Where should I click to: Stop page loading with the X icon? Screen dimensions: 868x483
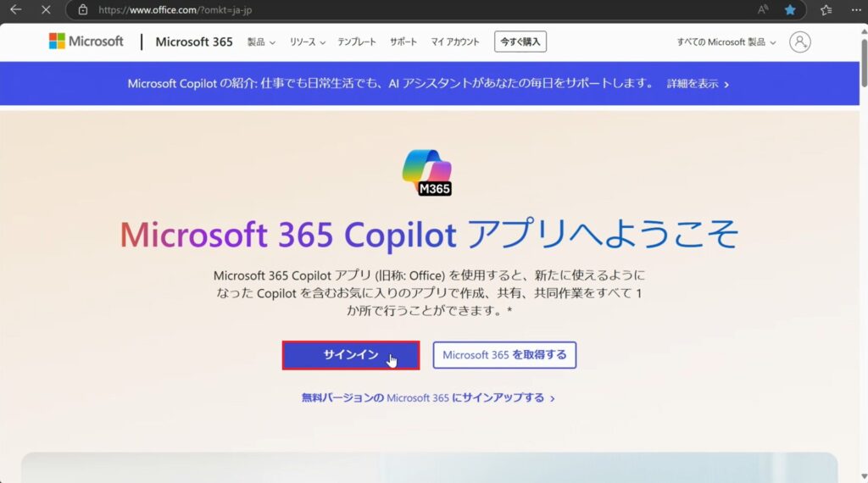[x=46, y=9]
